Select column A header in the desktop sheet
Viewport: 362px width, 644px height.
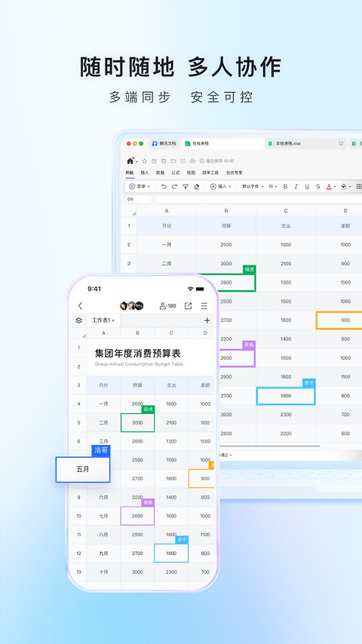pyautogui.click(x=167, y=210)
